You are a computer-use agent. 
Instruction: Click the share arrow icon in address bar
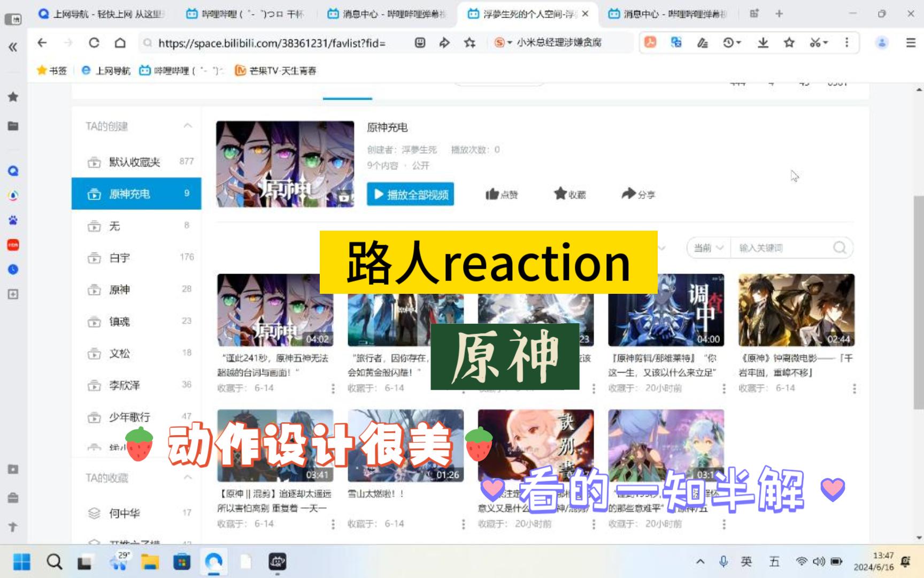[x=444, y=43]
